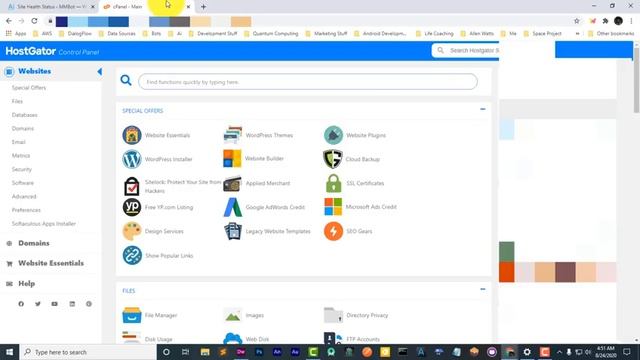Screen dimensions: 640x360
Task: Open the Quantum Computing bookmarks folder
Action: [271, 33]
